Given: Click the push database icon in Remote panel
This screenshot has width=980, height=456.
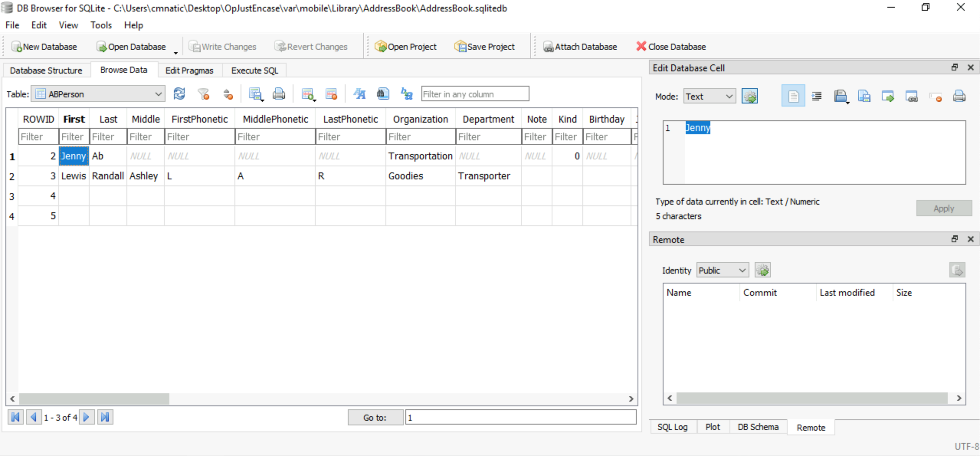Looking at the screenshot, I should pyautogui.click(x=957, y=270).
